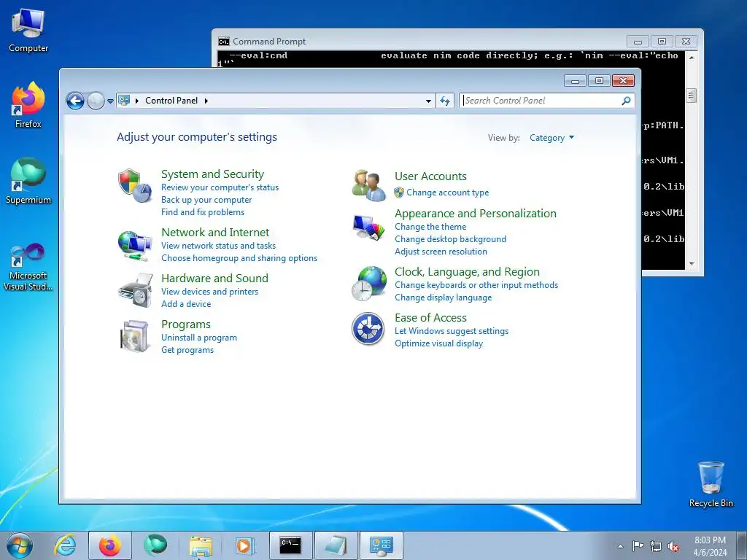The image size is (747, 560).
Task: Open the Windows Start orb
Action: pyautogui.click(x=20, y=545)
